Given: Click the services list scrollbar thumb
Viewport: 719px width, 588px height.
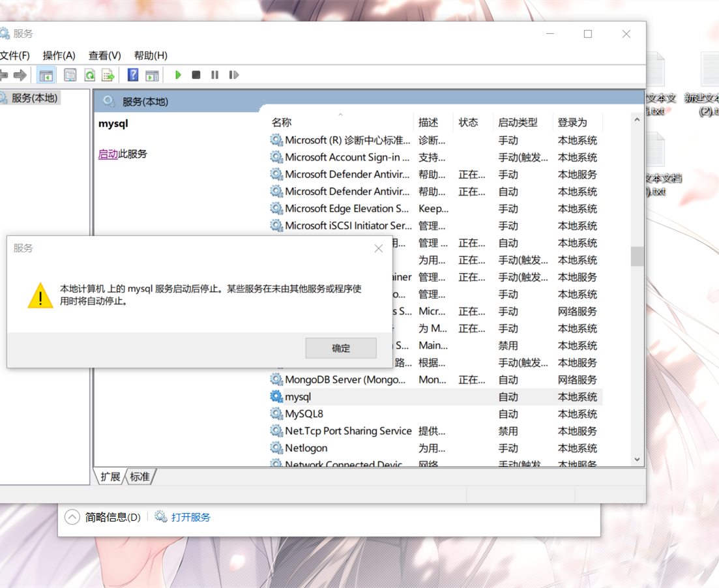Looking at the screenshot, I should tap(637, 256).
